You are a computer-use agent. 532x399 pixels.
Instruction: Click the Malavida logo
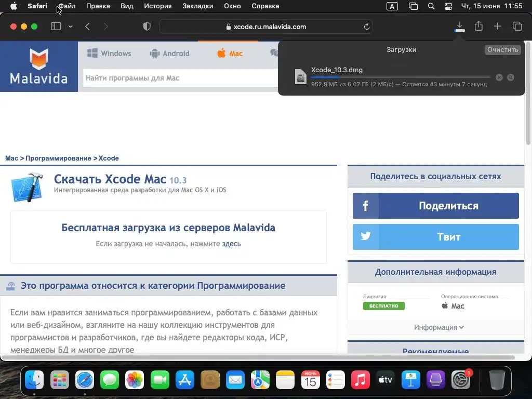[x=38, y=66]
